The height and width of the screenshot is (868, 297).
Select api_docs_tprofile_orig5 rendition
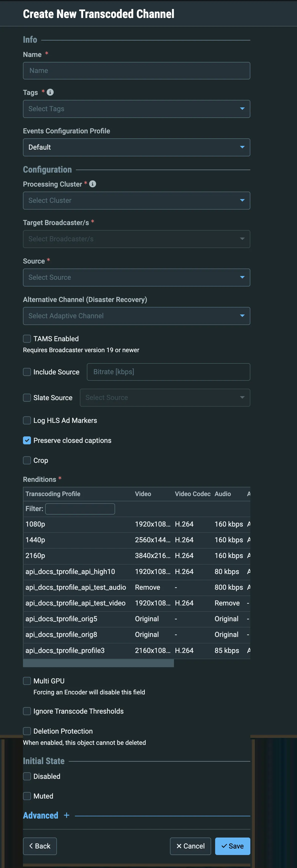pos(136,619)
